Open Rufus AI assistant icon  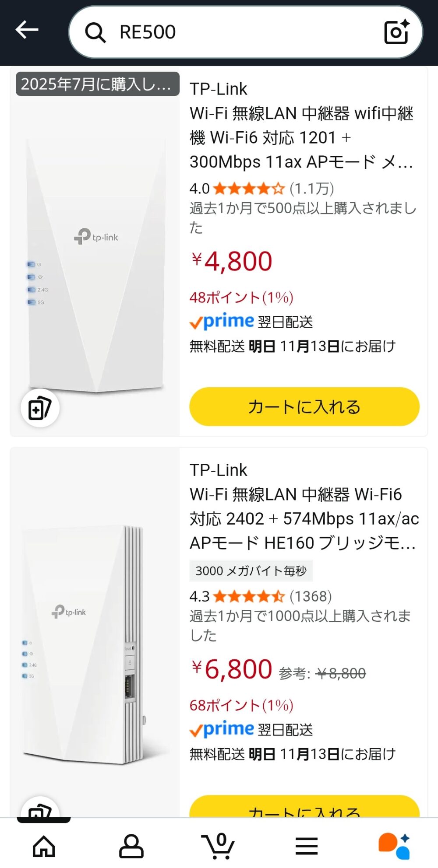point(394,846)
